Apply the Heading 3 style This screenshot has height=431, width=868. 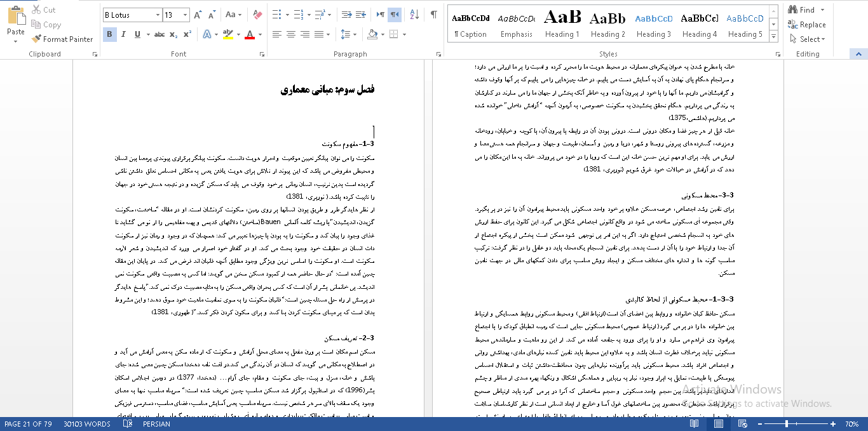[x=654, y=25]
